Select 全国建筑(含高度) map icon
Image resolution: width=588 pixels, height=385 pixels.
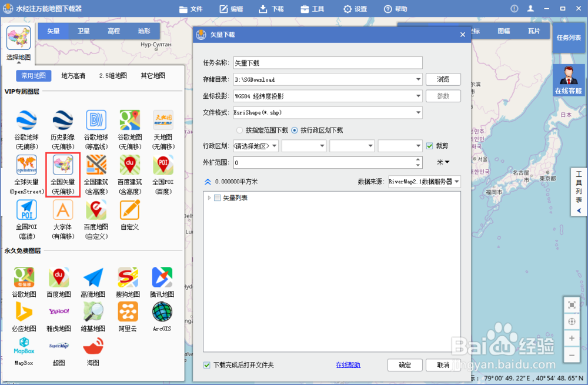(x=96, y=165)
